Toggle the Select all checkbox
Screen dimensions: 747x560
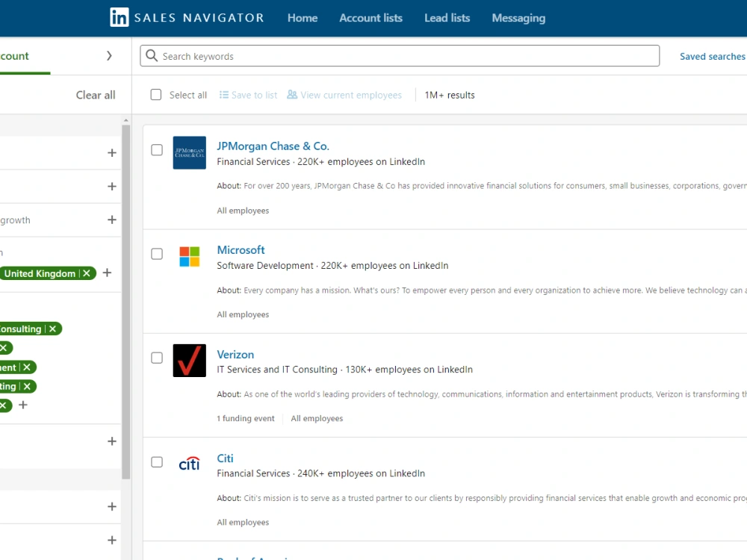pyautogui.click(x=156, y=95)
